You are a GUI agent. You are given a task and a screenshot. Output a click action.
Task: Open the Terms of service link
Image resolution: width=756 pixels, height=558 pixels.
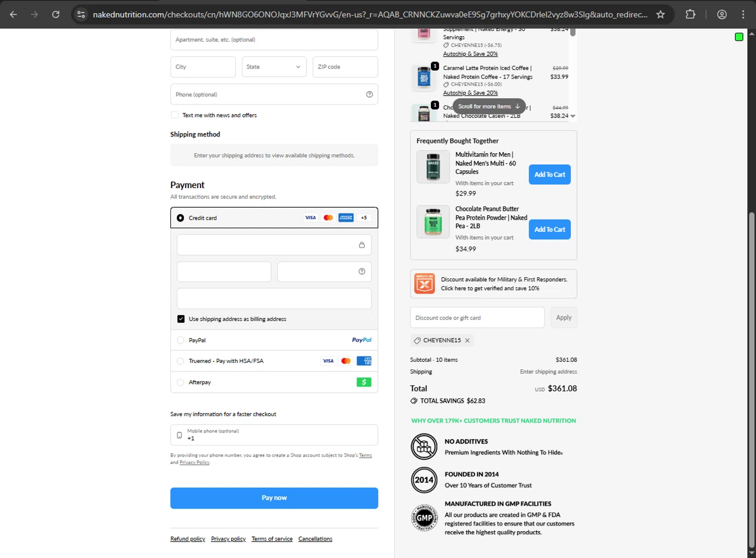coord(272,539)
